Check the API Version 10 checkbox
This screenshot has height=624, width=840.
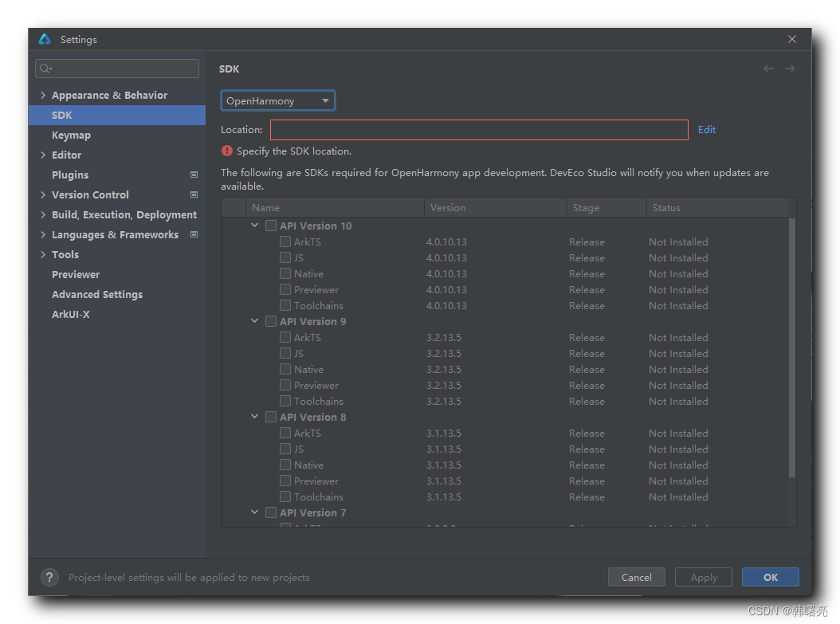click(x=271, y=226)
